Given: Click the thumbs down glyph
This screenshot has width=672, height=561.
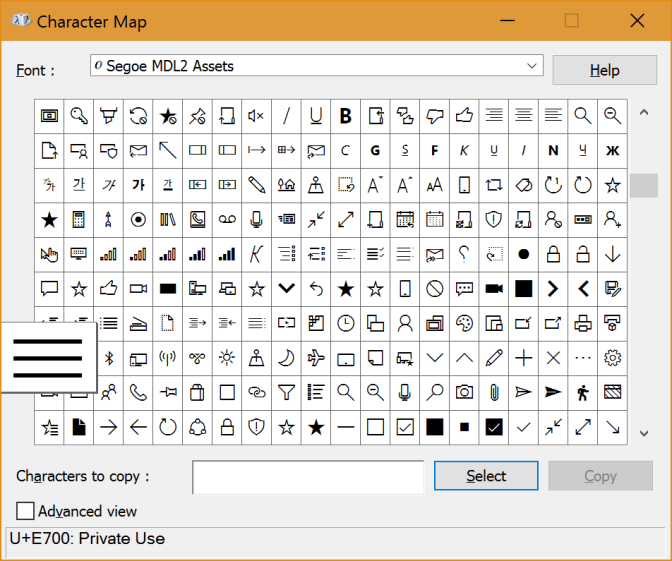Looking at the screenshot, I should pyautogui.click(x=434, y=116).
